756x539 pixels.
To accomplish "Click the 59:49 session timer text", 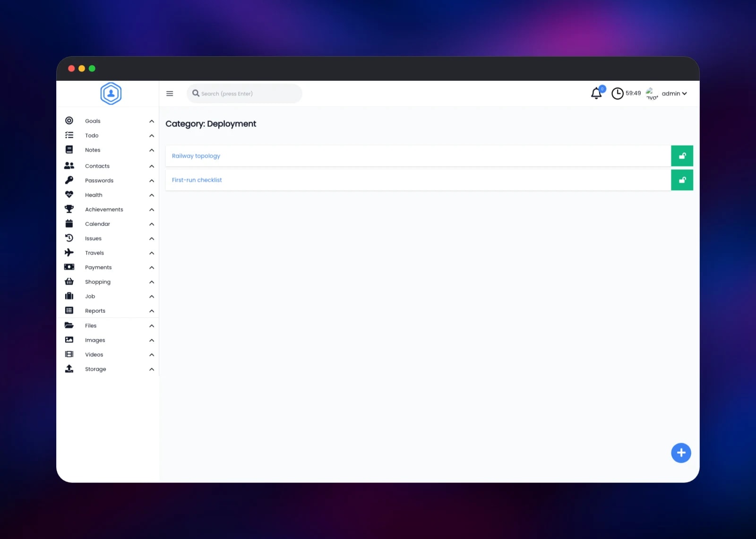I will point(633,93).
